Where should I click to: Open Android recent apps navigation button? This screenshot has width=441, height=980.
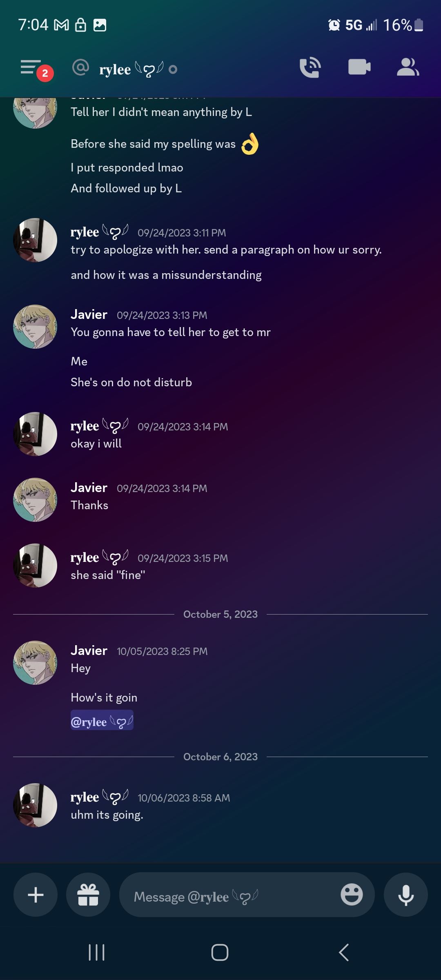click(x=97, y=953)
